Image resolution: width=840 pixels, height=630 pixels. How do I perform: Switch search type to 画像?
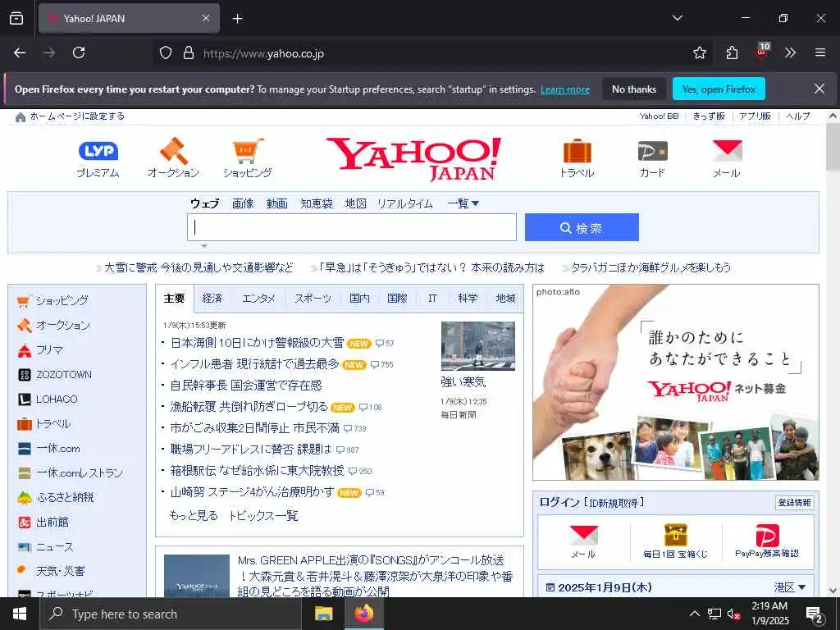click(x=243, y=203)
